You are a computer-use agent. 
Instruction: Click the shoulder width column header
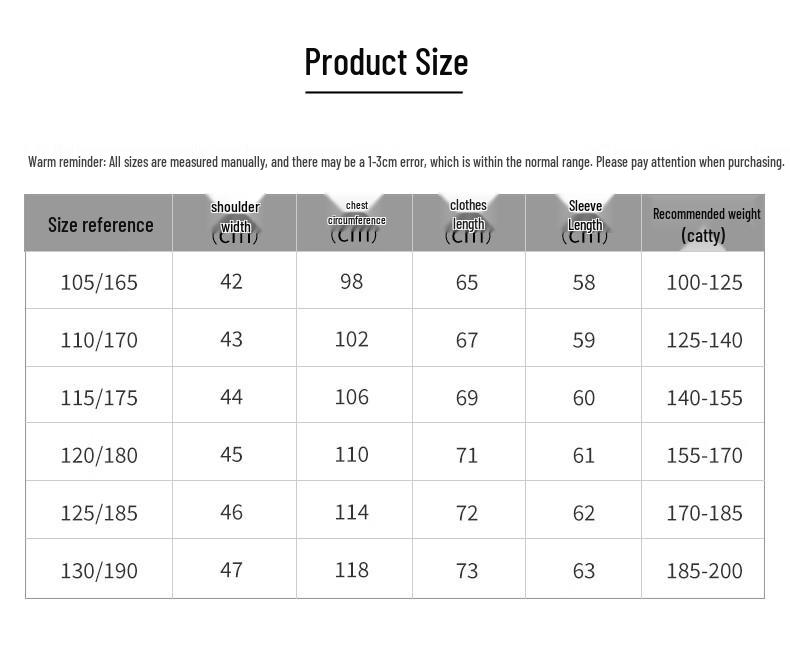click(x=235, y=221)
